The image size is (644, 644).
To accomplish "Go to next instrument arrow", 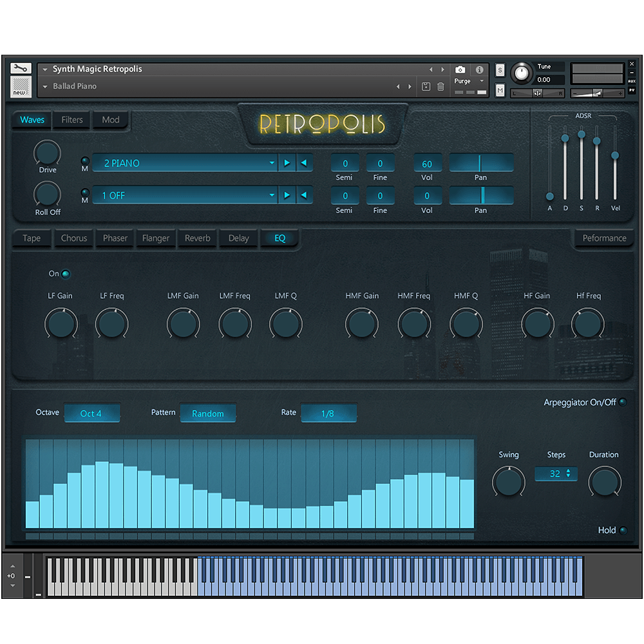I will coord(442,70).
